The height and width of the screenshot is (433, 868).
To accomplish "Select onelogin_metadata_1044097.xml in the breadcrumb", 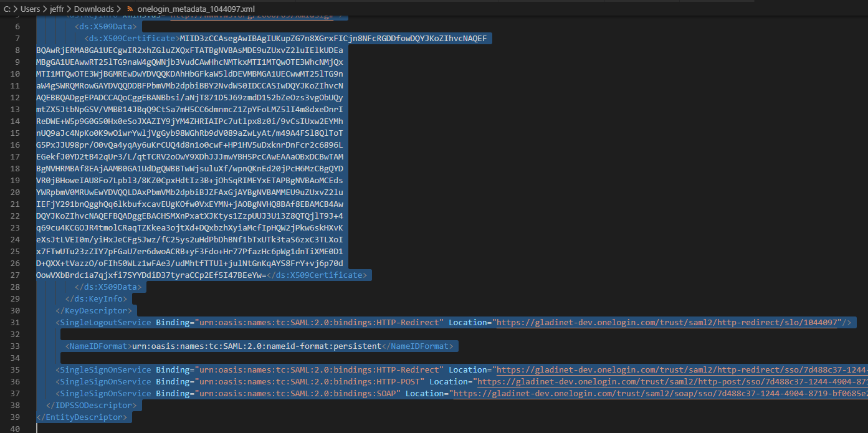I will (x=196, y=9).
